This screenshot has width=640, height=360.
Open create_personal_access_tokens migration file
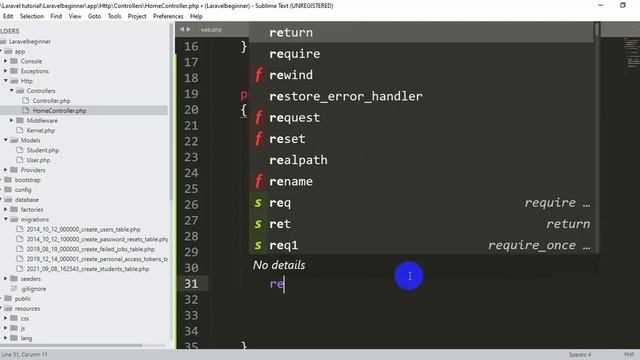(97, 259)
